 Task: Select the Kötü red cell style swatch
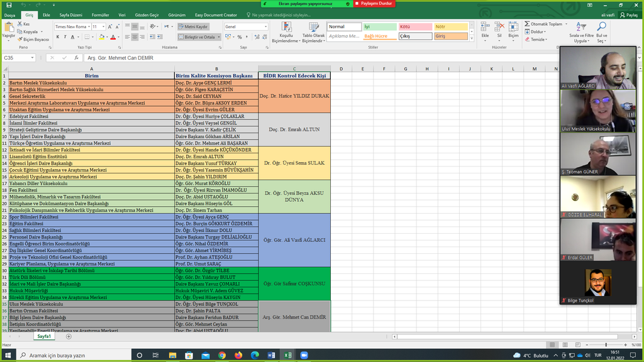click(x=416, y=27)
